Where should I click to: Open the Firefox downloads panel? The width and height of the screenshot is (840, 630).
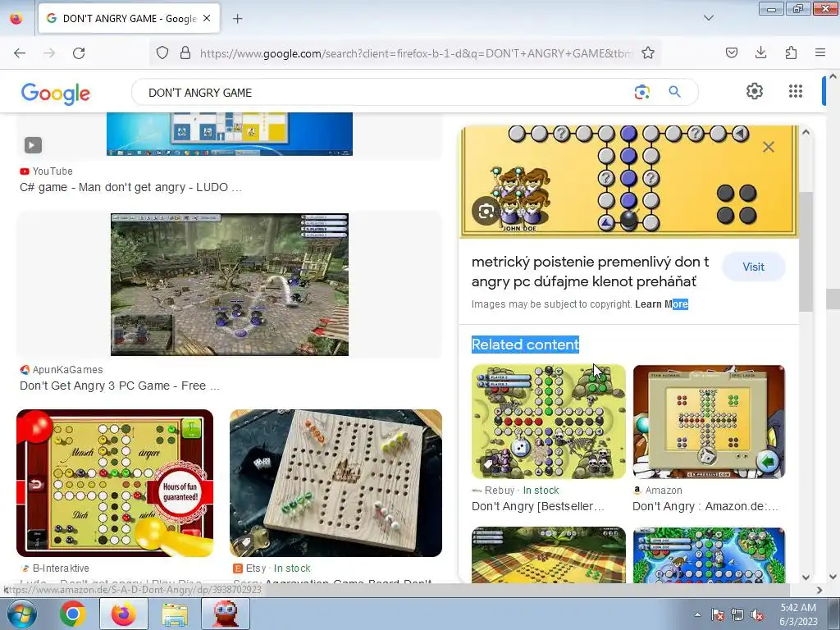(x=760, y=52)
